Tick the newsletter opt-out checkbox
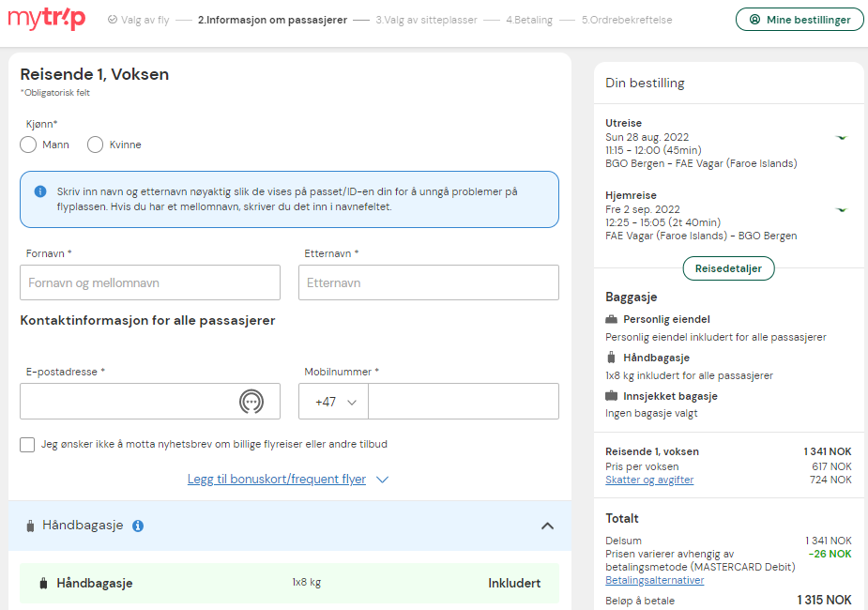The height and width of the screenshot is (610, 868). [x=27, y=445]
